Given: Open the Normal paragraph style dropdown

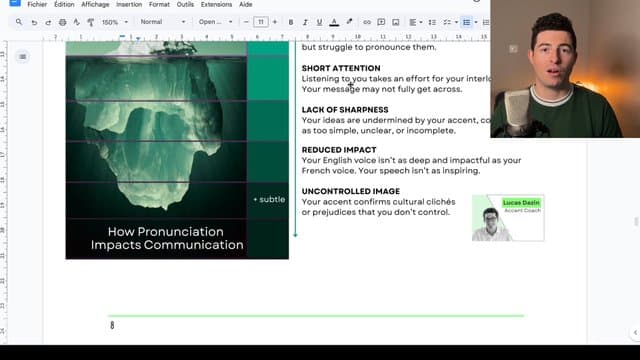Looking at the screenshot, I should (x=162, y=22).
